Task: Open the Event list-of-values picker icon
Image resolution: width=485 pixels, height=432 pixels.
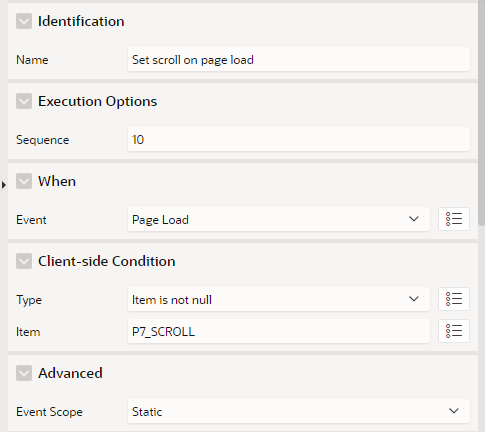Action: pyautogui.click(x=454, y=219)
